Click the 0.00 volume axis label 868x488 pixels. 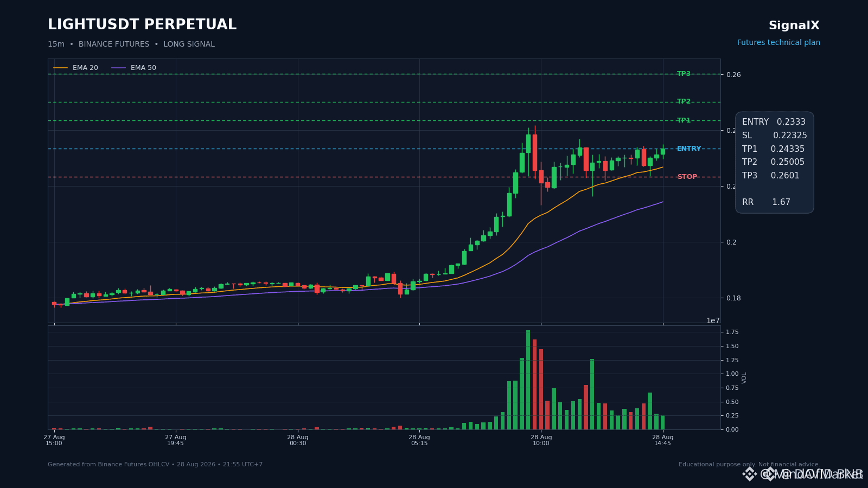[732, 430]
